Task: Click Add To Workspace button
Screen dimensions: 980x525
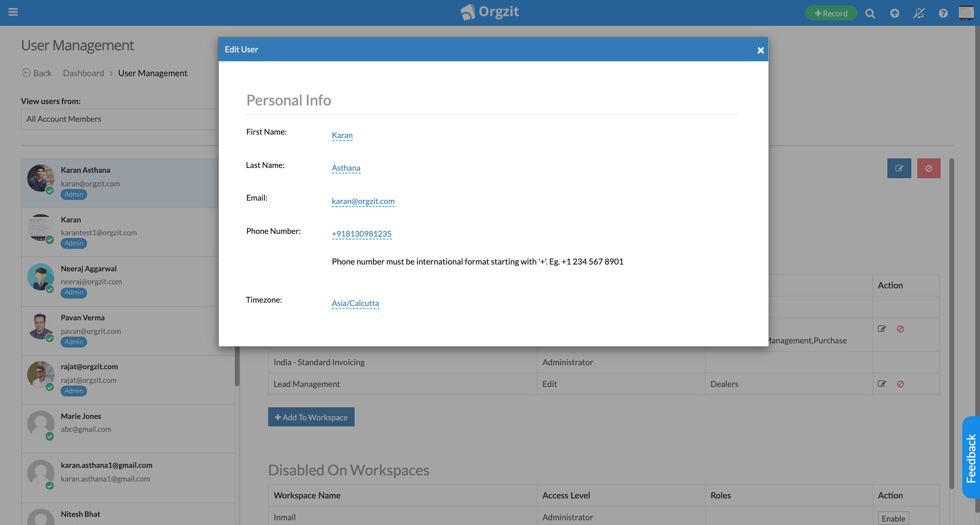Action: tap(311, 417)
